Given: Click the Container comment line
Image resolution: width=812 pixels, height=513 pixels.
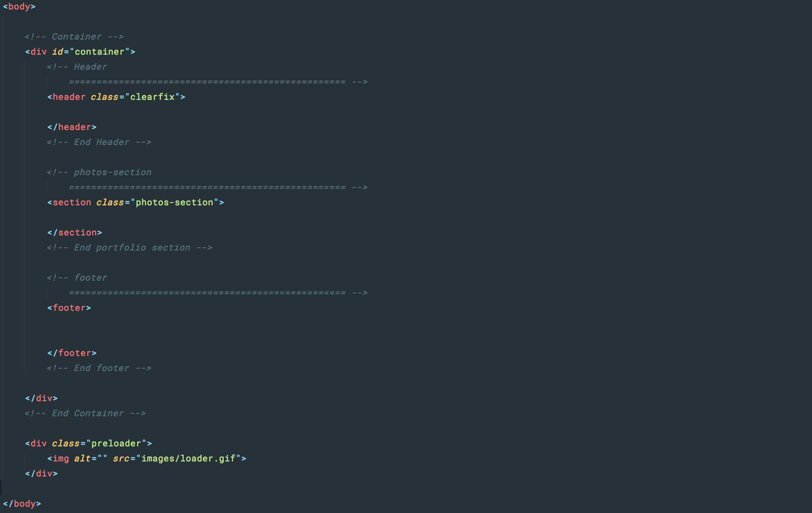Looking at the screenshot, I should point(74,37).
